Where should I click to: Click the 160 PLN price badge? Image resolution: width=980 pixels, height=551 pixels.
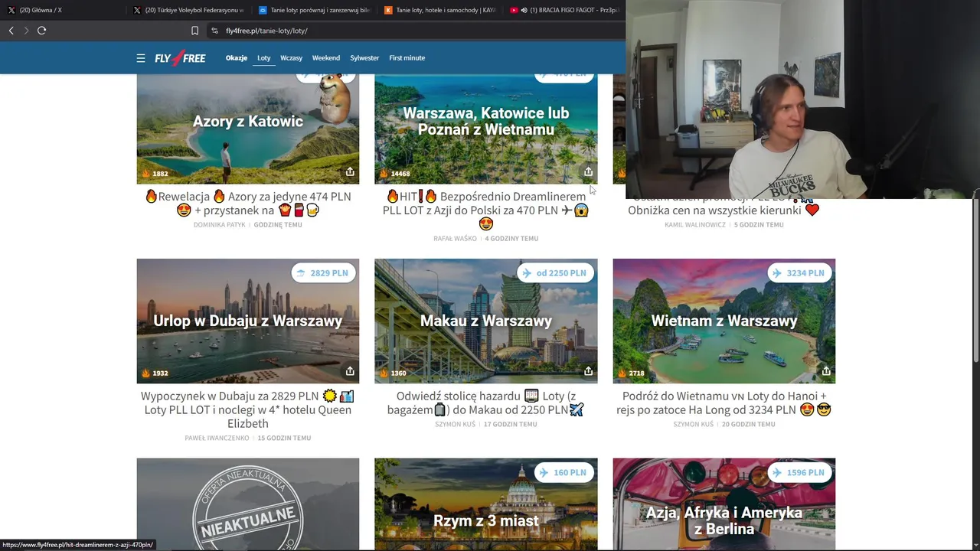[x=563, y=473]
